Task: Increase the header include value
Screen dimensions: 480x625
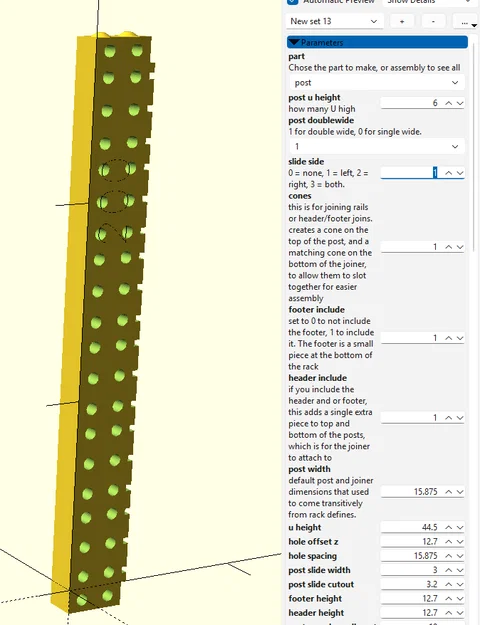Action: pos(449,417)
